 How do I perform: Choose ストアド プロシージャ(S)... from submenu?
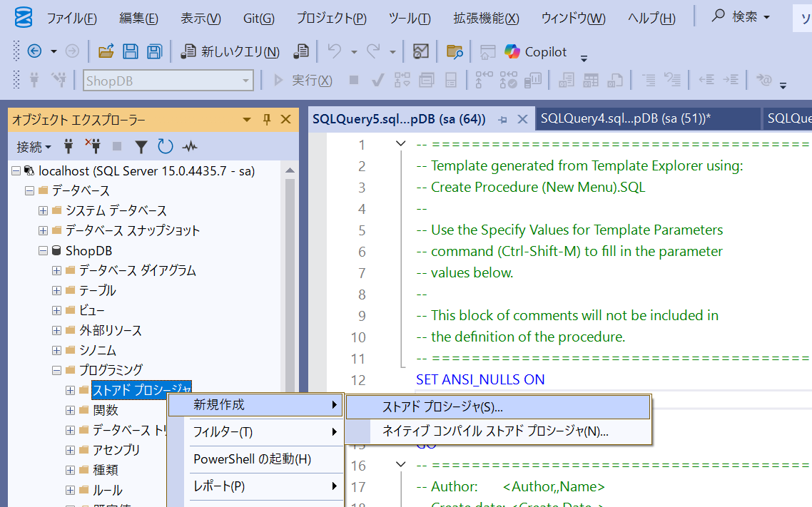[497, 407]
